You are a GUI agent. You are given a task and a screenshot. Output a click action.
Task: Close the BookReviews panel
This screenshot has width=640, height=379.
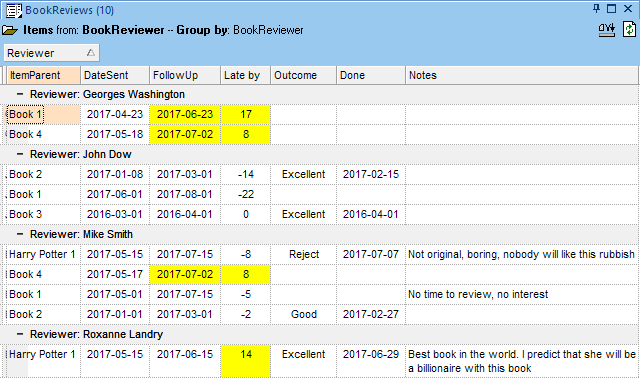click(628, 9)
